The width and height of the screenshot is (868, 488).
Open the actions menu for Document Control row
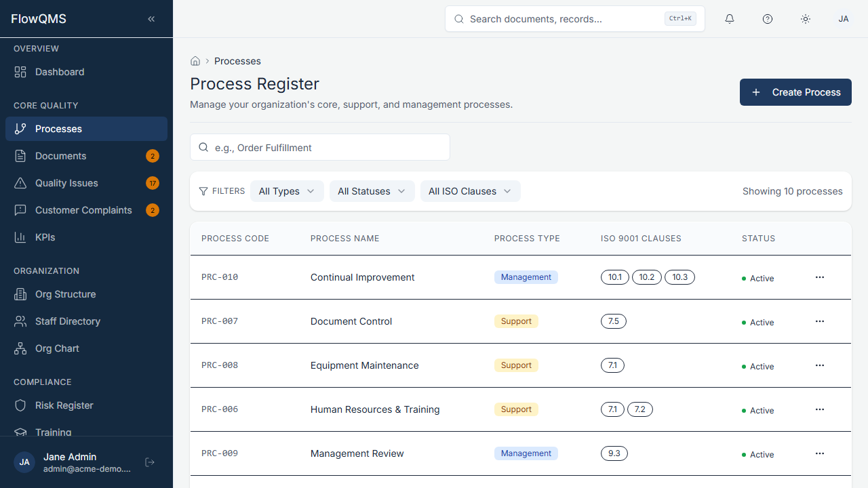819,321
